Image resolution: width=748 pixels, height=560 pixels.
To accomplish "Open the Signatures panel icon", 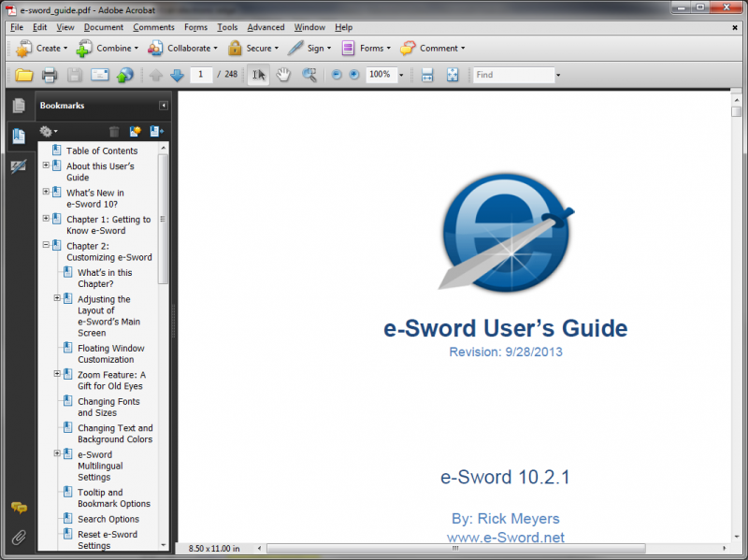I will tap(19, 166).
